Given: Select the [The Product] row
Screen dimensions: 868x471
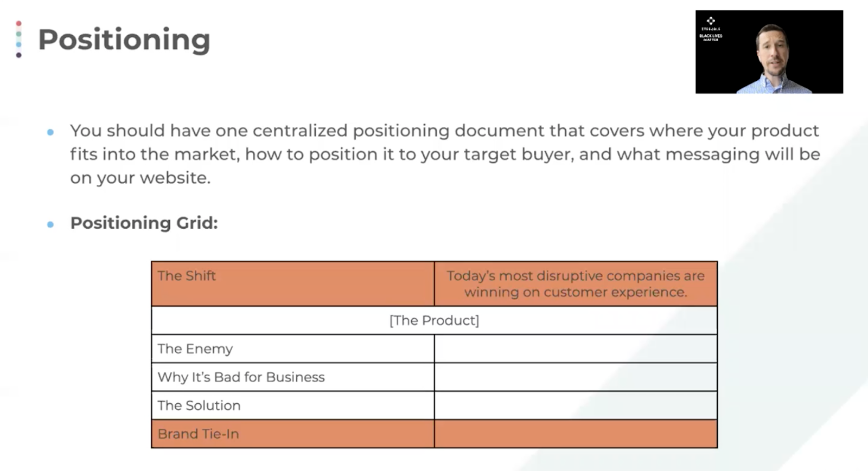Looking at the screenshot, I should pos(435,320).
